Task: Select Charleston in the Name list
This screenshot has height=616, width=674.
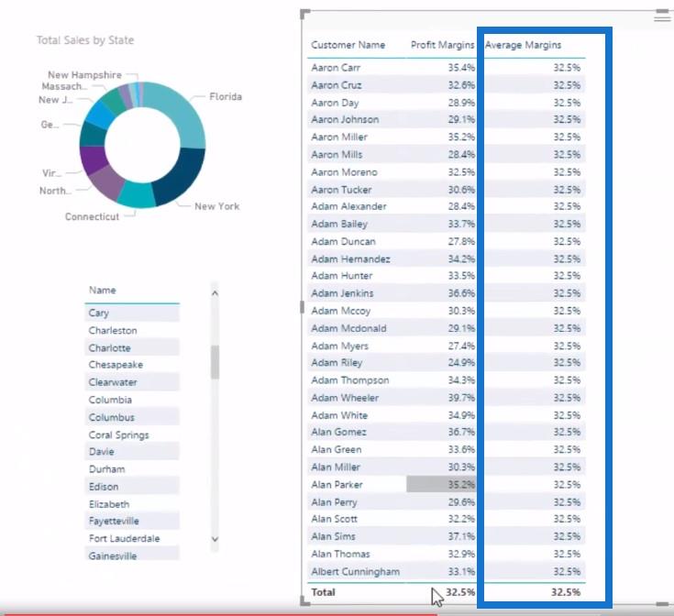Action: [x=131, y=330]
